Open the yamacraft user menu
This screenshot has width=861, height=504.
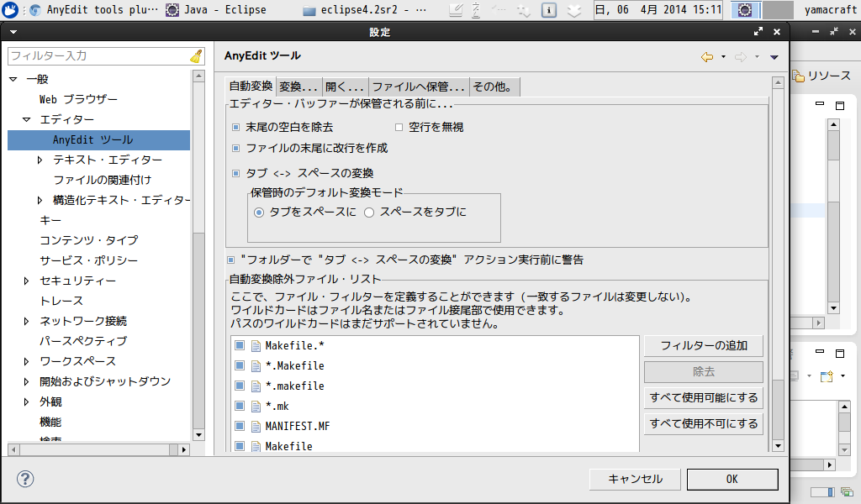point(830,9)
